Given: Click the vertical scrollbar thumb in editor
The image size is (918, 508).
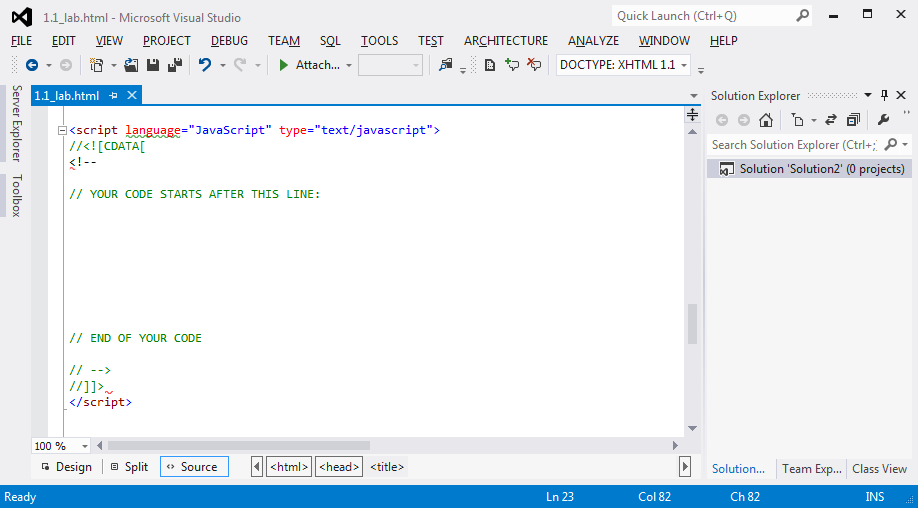Looking at the screenshot, I should coord(692,325).
